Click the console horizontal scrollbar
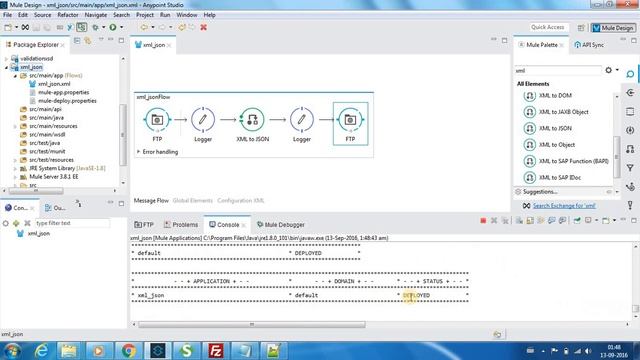This screenshot has width=640, height=360. click(x=252, y=324)
